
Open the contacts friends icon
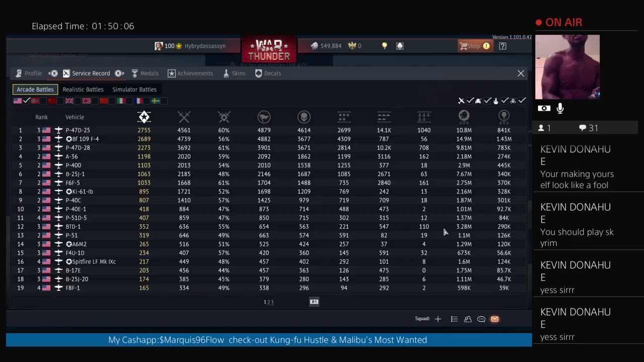point(468,319)
